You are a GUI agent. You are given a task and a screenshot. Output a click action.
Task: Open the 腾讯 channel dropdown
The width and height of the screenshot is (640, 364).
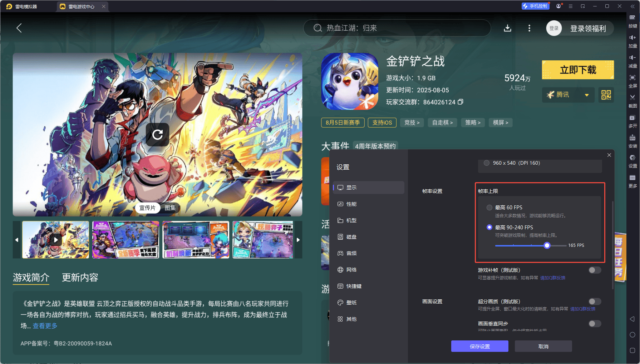568,95
